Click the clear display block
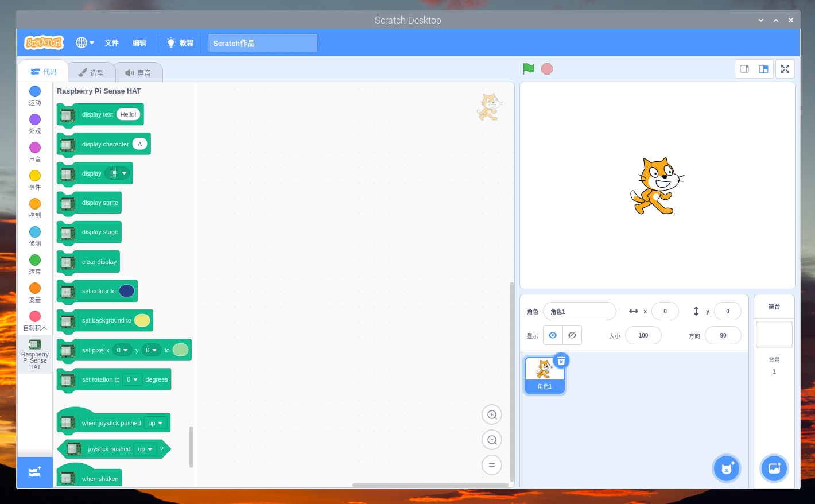The image size is (815, 504). tap(88, 262)
